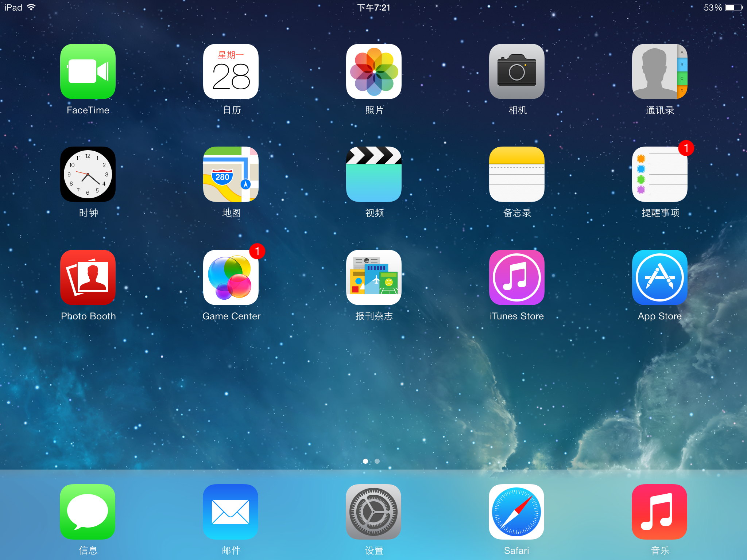Launch the App Store
The width and height of the screenshot is (747, 560).
[660, 277]
